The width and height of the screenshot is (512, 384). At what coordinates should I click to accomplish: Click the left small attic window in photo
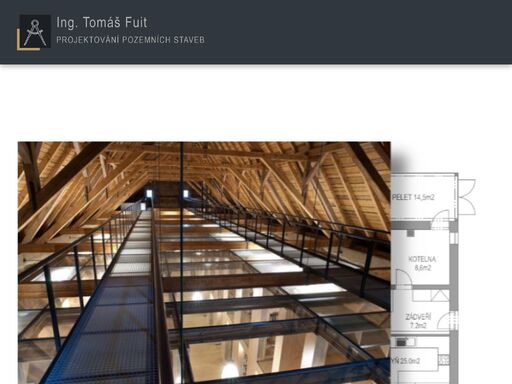(x=149, y=194)
